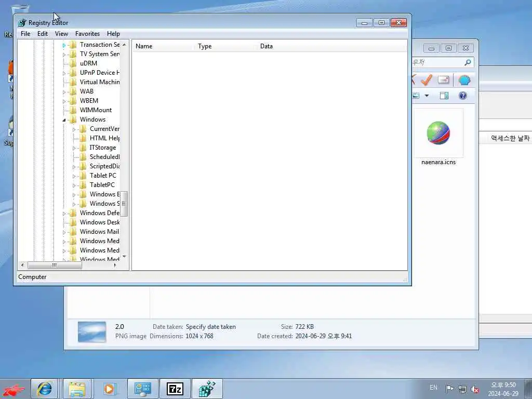The width and height of the screenshot is (532, 399).
Task: Open the control panel taskbar icon
Action: 142,389
